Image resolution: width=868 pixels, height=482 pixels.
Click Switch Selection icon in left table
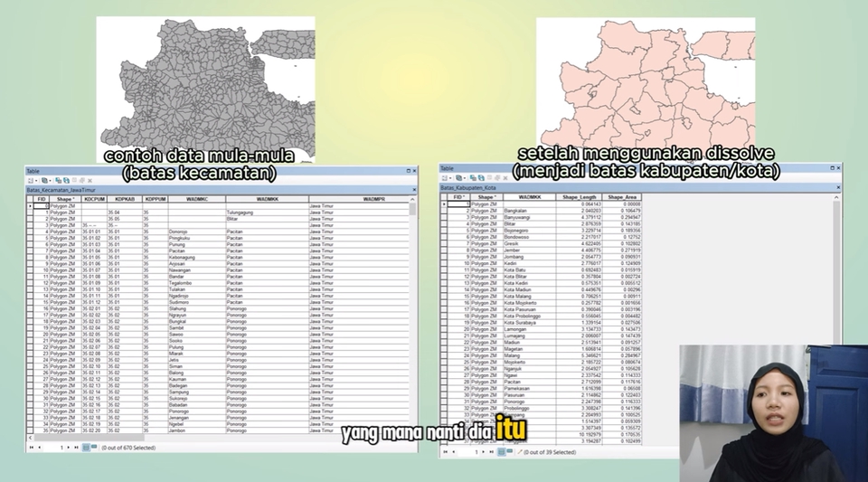[x=66, y=180]
